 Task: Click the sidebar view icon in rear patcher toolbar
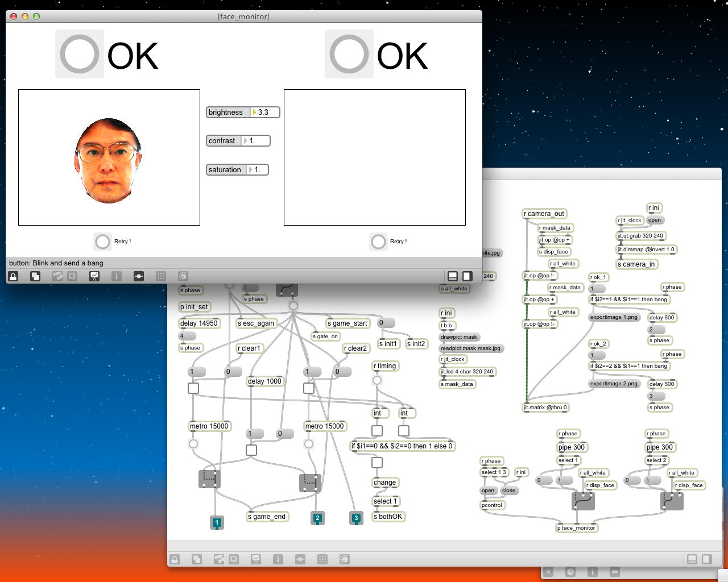(706, 559)
